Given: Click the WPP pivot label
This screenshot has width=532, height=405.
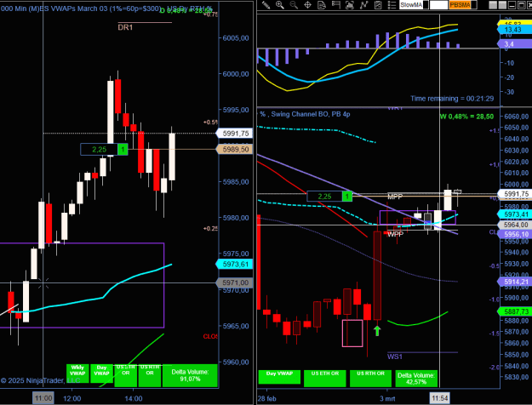Looking at the screenshot, I should (x=395, y=234).
